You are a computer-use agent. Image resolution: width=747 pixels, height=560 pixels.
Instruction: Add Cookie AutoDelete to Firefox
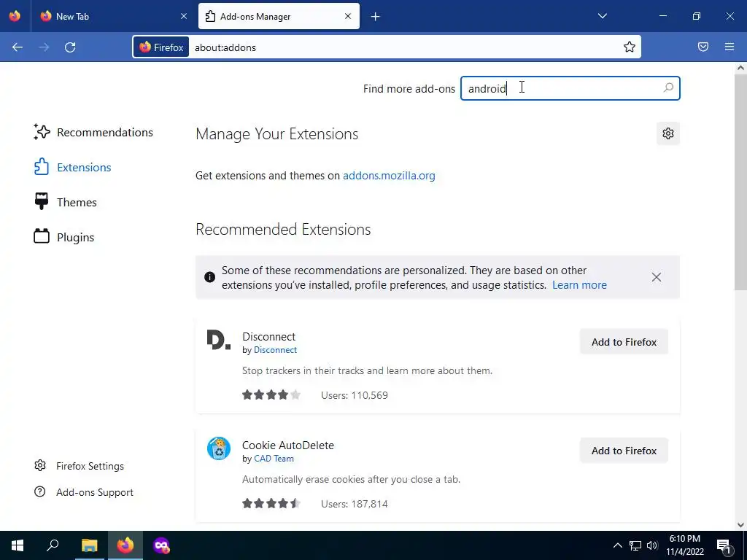(x=624, y=451)
